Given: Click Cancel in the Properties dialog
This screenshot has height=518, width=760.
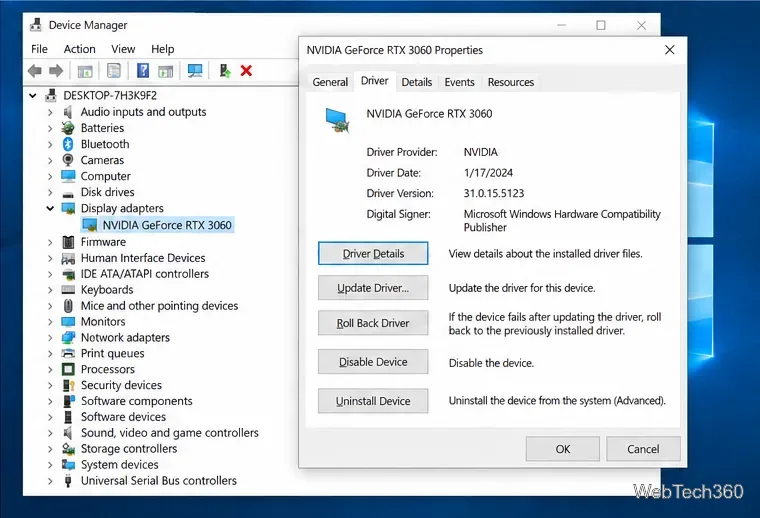Looking at the screenshot, I should pos(643,449).
